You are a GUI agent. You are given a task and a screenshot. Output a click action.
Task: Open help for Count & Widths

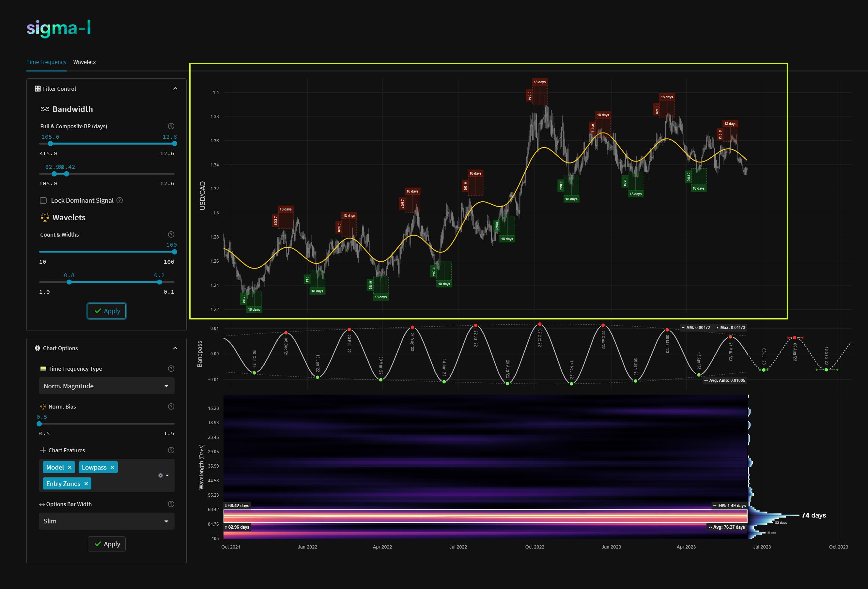pyautogui.click(x=171, y=234)
